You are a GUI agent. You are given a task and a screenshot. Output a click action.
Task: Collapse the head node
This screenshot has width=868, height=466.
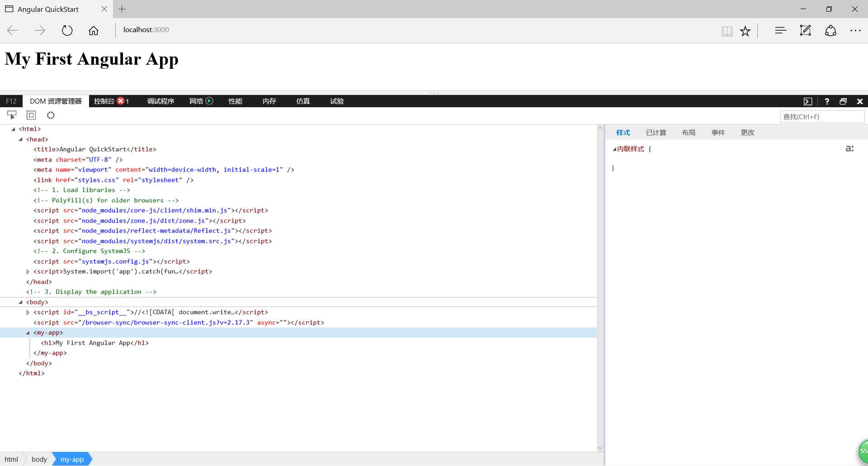(20, 139)
